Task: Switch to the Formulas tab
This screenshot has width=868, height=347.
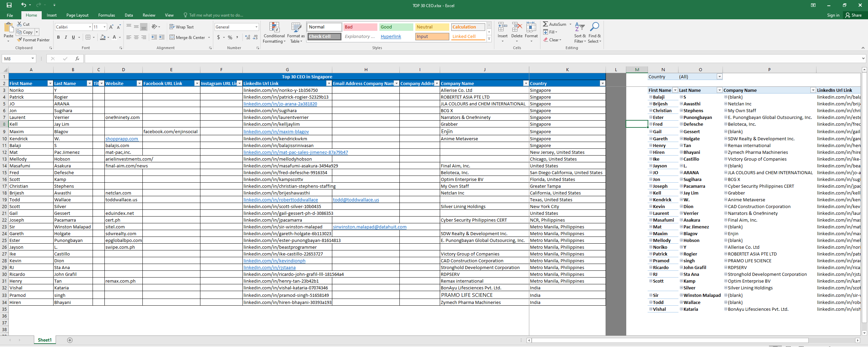Action: coord(106,15)
